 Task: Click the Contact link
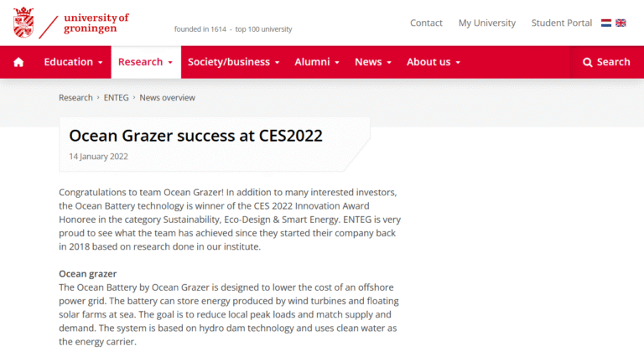pyautogui.click(x=426, y=23)
